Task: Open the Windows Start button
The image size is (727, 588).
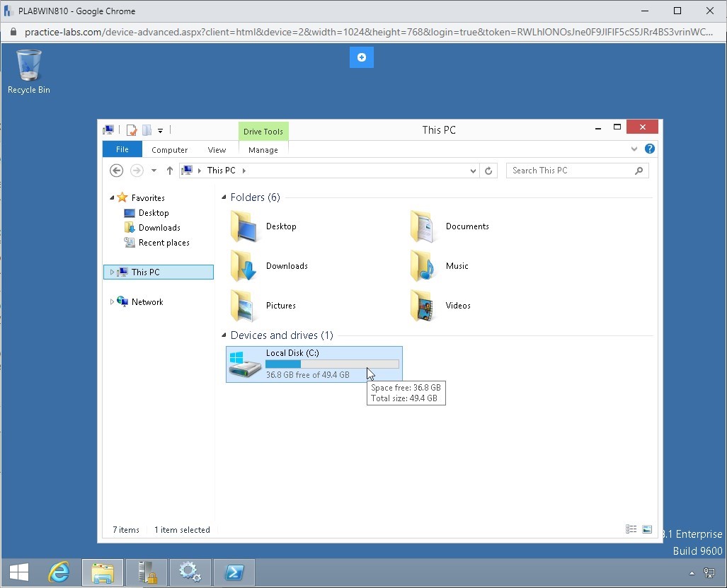Action: tap(19, 572)
